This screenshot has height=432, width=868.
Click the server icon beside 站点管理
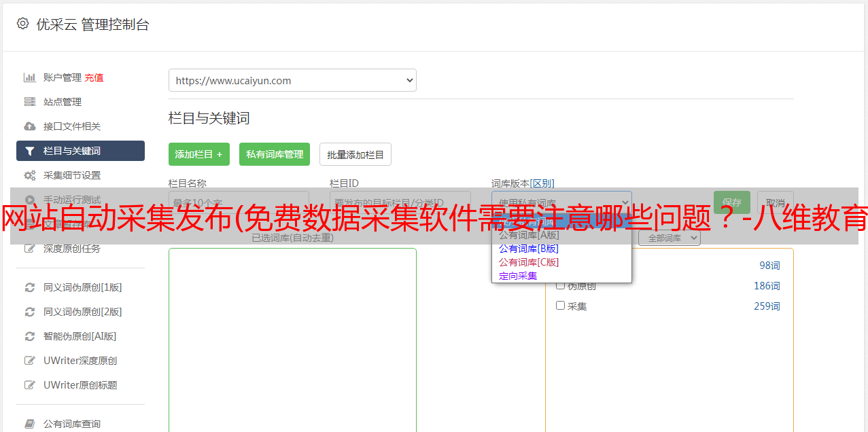click(x=30, y=102)
